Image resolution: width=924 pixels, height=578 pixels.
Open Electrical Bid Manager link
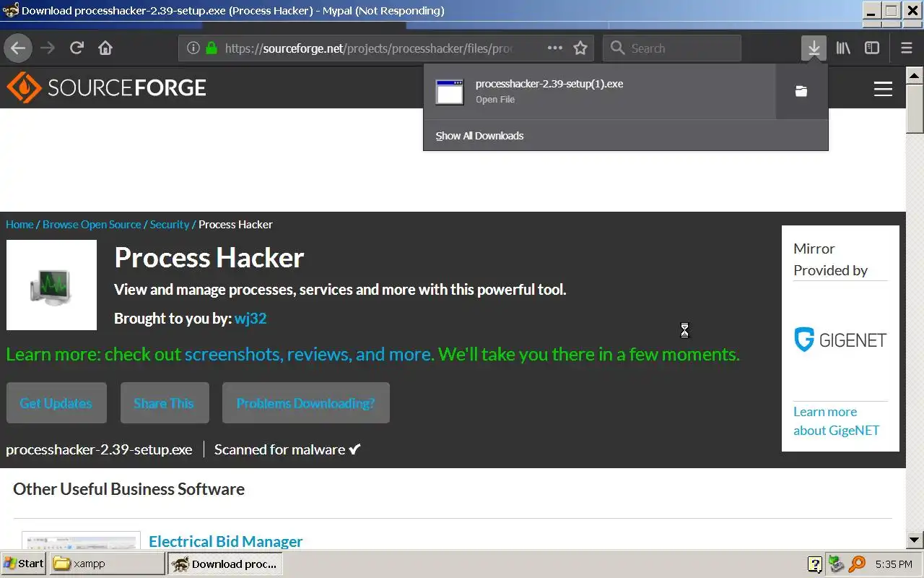225,541
